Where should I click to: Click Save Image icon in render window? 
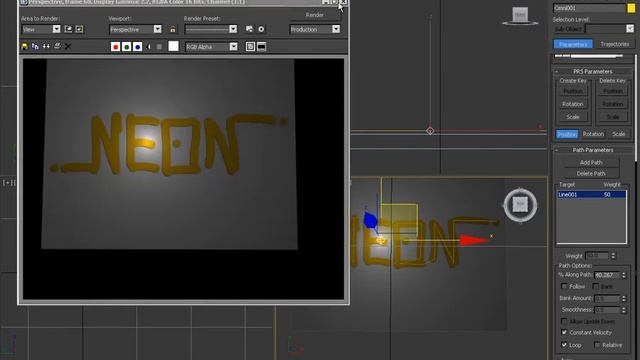point(24,47)
